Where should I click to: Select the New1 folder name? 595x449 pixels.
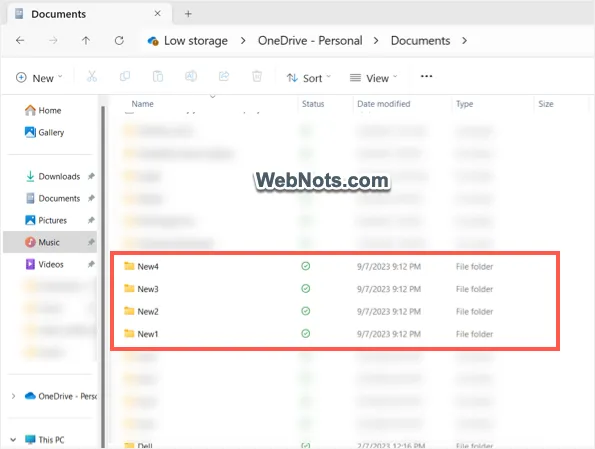click(148, 334)
